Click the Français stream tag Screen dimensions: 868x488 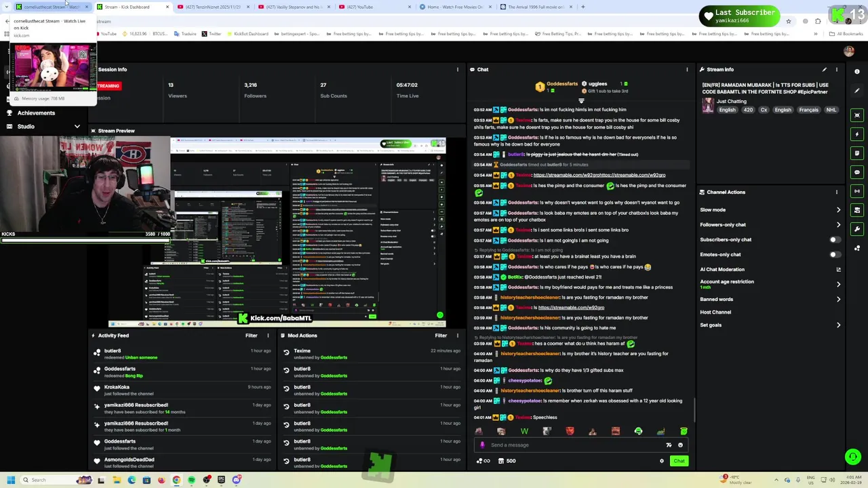coord(808,110)
